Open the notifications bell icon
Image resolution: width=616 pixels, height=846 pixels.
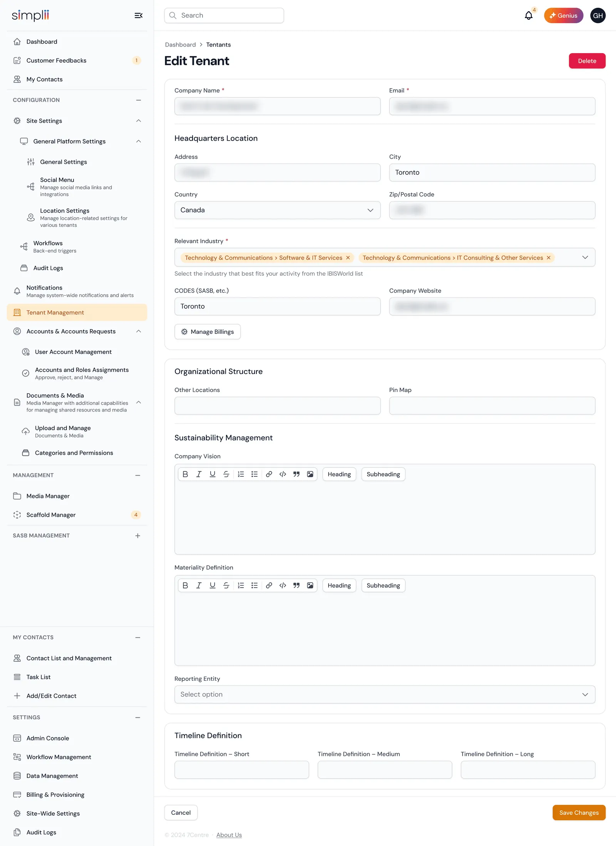pos(529,15)
